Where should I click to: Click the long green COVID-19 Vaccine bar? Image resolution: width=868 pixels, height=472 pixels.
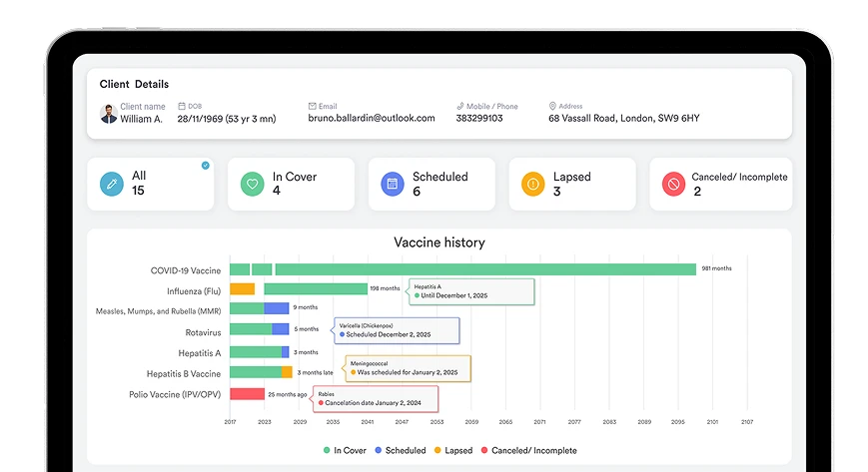click(x=484, y=269)
